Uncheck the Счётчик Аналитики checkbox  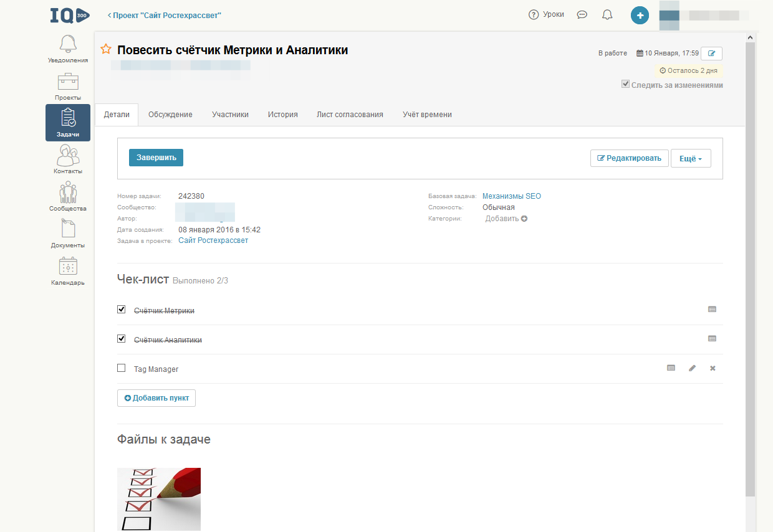click(x=122, y=340)
